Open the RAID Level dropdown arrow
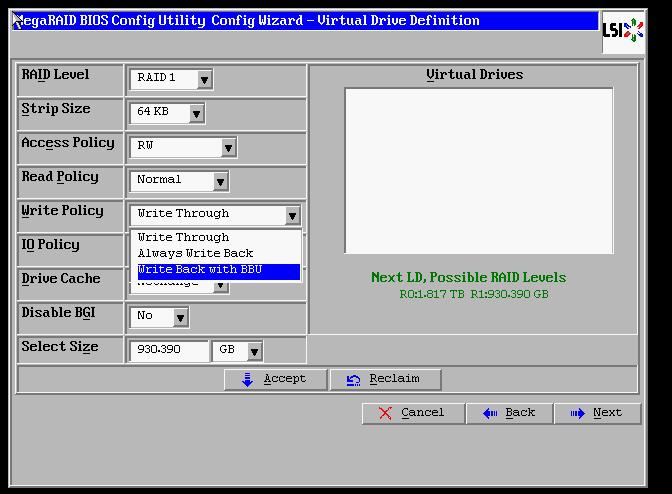 pos(204,79)
